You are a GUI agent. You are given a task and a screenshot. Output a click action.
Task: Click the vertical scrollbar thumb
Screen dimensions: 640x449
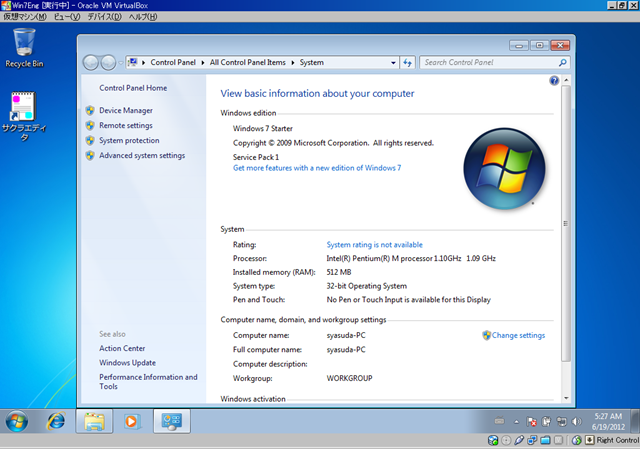pyautogui.click(x=566, y=223)
